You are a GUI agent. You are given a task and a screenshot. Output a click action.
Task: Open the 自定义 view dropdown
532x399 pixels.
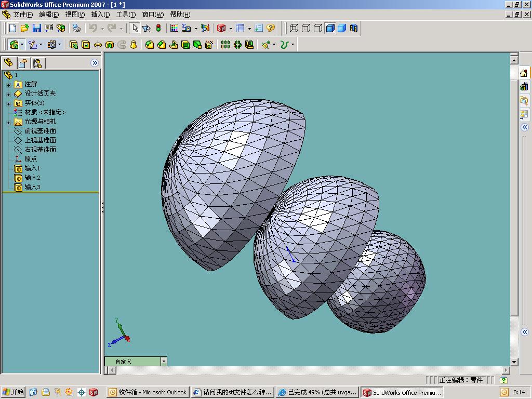[164, 361]
